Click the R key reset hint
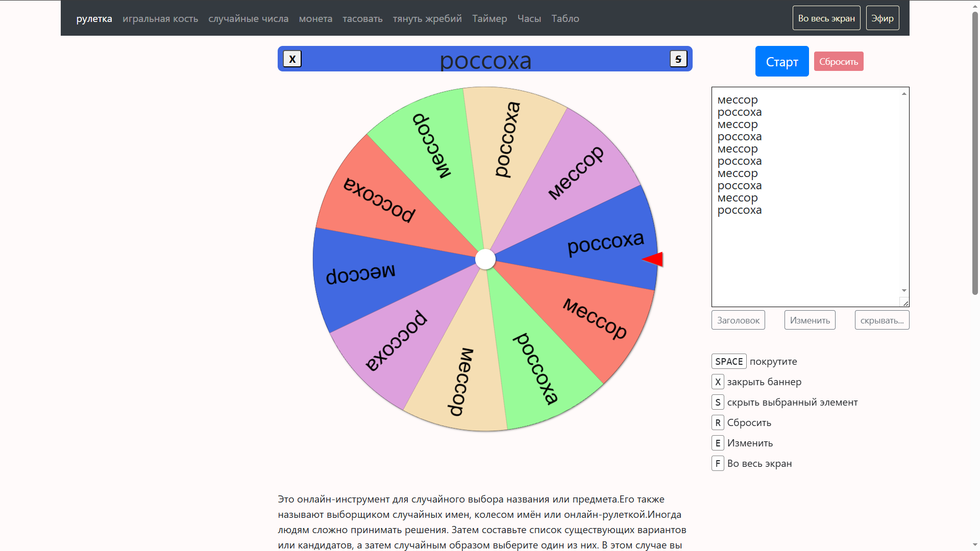 click(x=718, y=422)
